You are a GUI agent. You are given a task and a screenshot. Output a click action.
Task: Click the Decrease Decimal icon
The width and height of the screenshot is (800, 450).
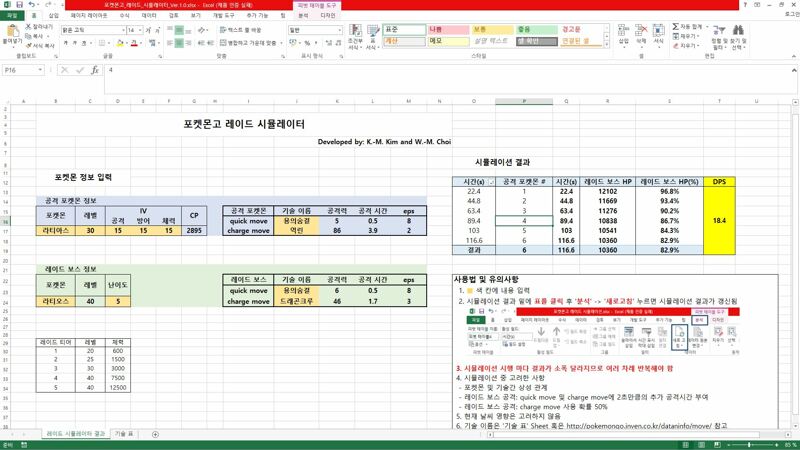click(338, 43)
